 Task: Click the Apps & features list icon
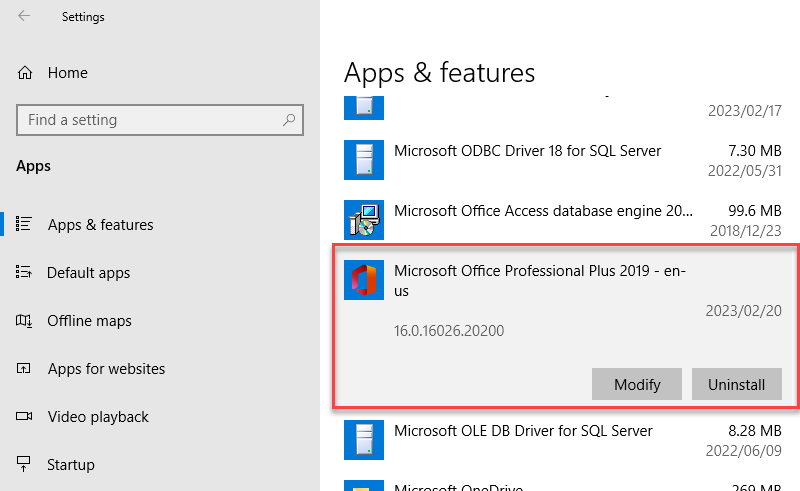click(23, 224)
